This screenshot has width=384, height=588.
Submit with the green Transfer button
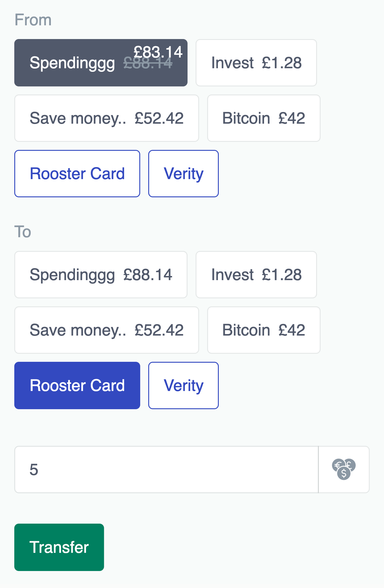59,547
